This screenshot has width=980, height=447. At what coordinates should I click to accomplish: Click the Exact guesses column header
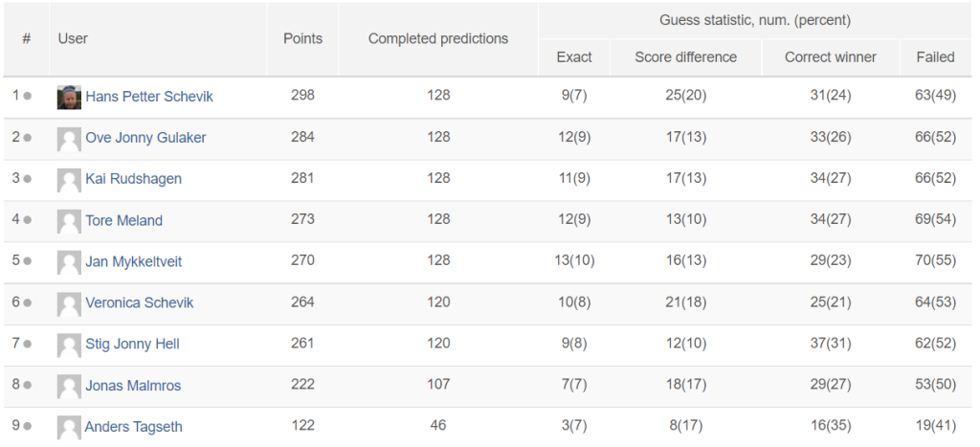click(574, 56)
